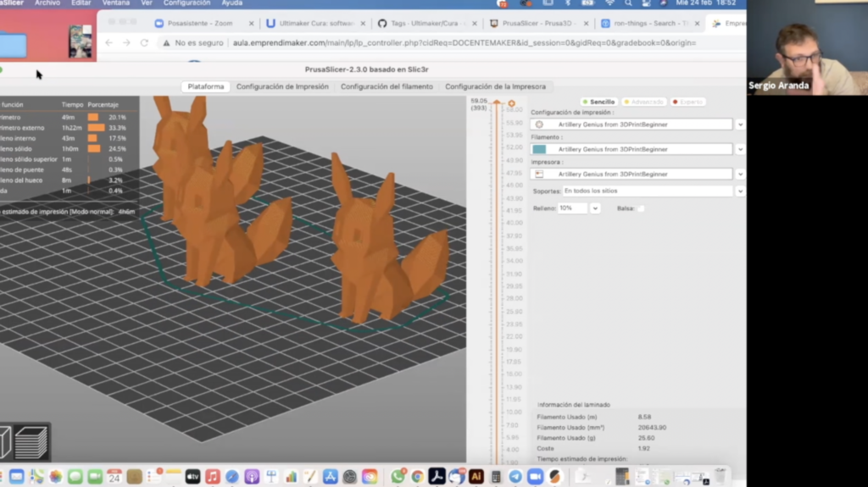Screen dimensions: 868x487
Task: Open Apple TV in the dock
Action: click(x=192, y=477)
